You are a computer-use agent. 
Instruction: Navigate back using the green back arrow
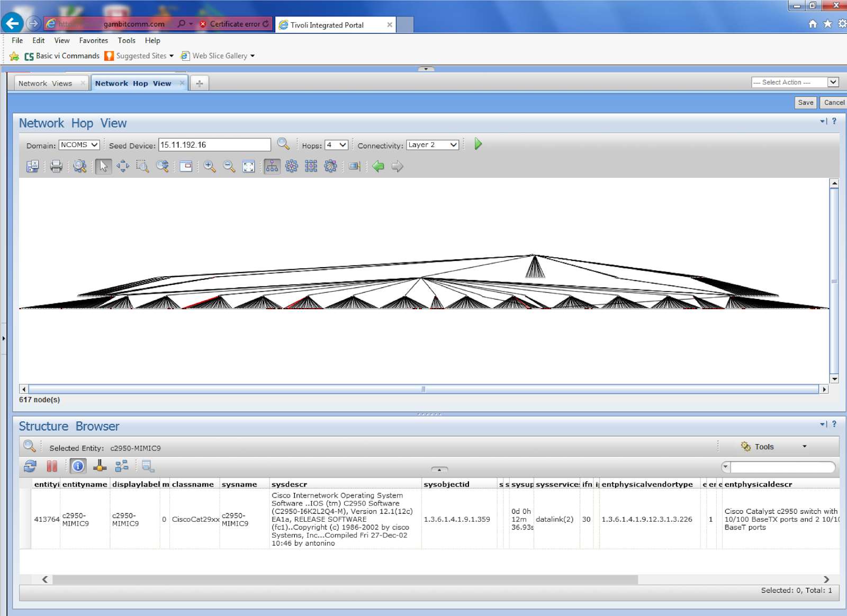click(378, 166)
